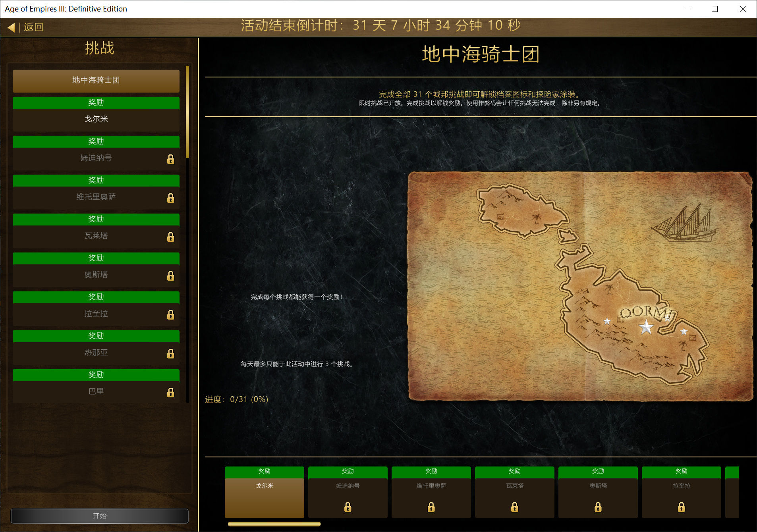Maximize the Age of Empires III window

point(715,9)
